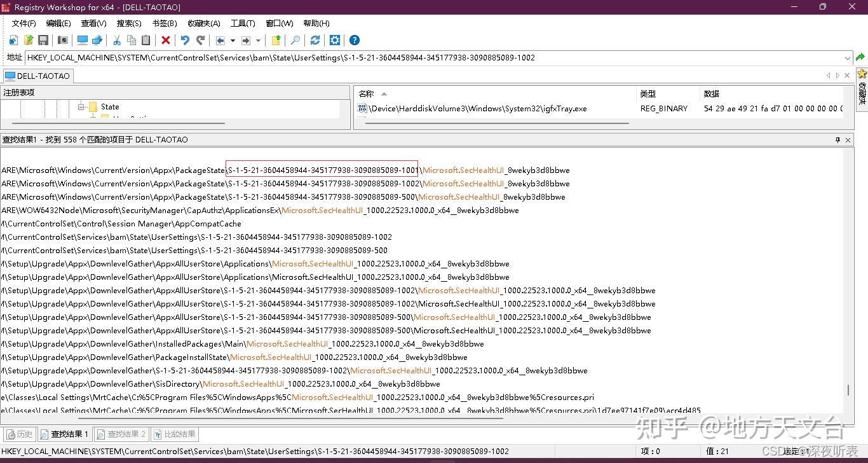Click the results horizontal scrollbar

tap(291, 418)
